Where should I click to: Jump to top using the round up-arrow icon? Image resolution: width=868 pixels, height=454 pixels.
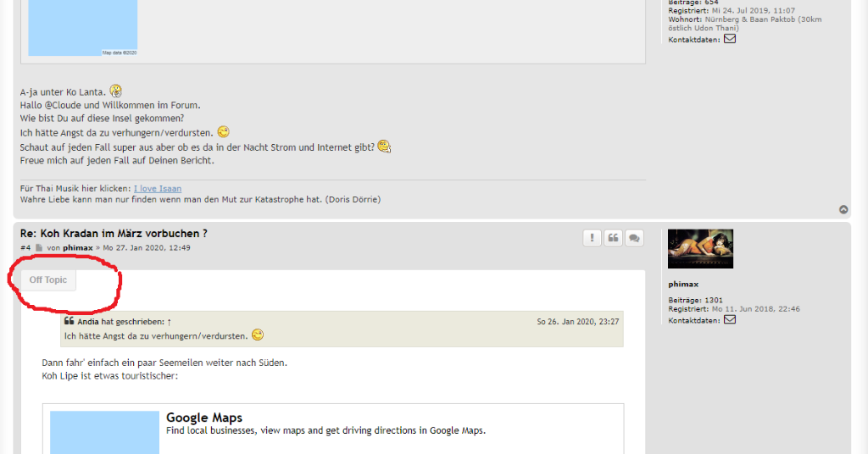[x=843, y=209]
